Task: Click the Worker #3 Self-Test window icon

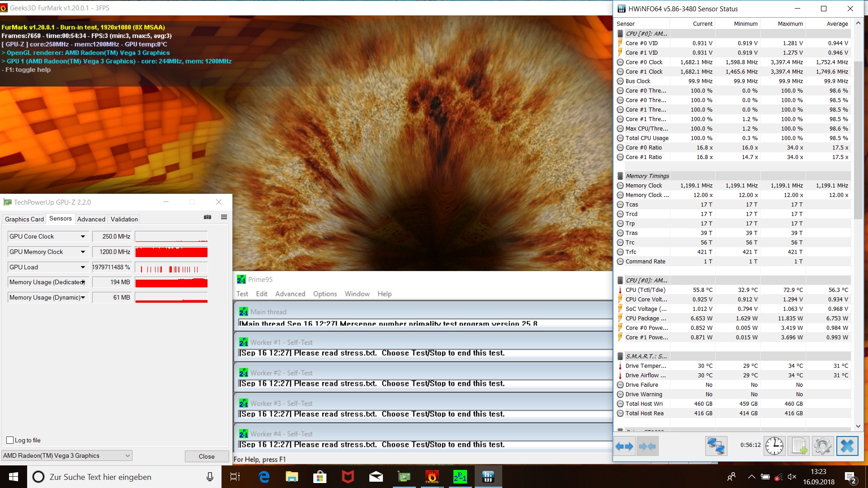Action: (244, 403)
